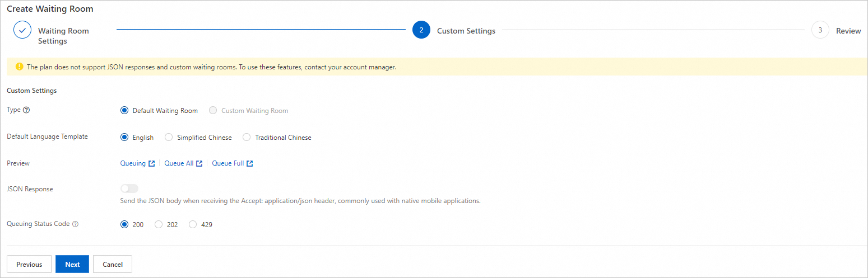Choose Simplified Chinese language template

169,138
